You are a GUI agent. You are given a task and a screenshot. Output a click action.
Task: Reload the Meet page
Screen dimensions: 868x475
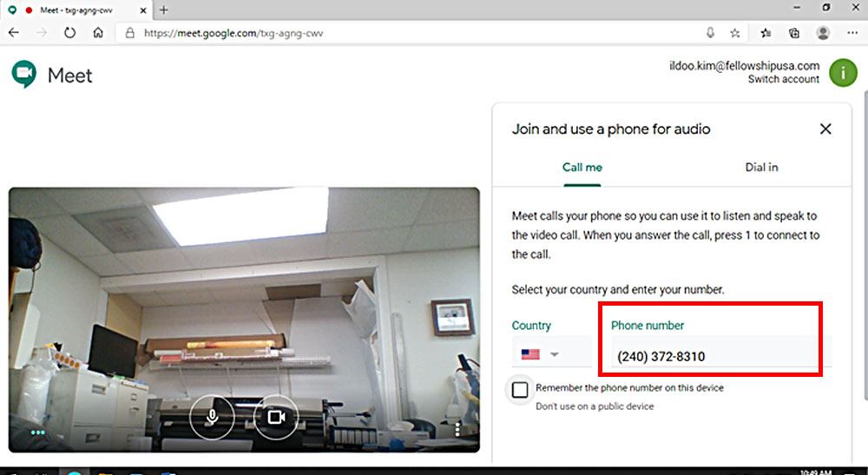69,33
